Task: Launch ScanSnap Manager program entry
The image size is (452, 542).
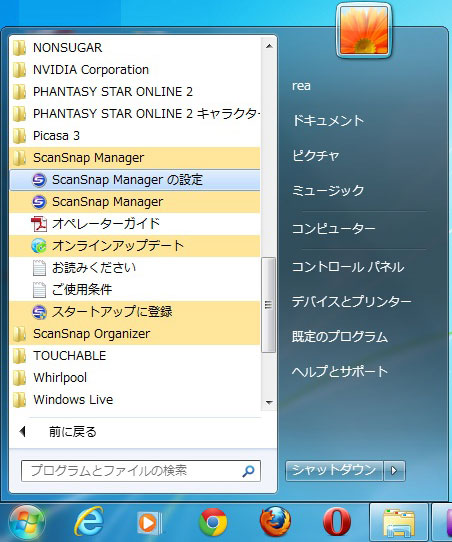Action: pyautogui.click(x=135, y=202)
